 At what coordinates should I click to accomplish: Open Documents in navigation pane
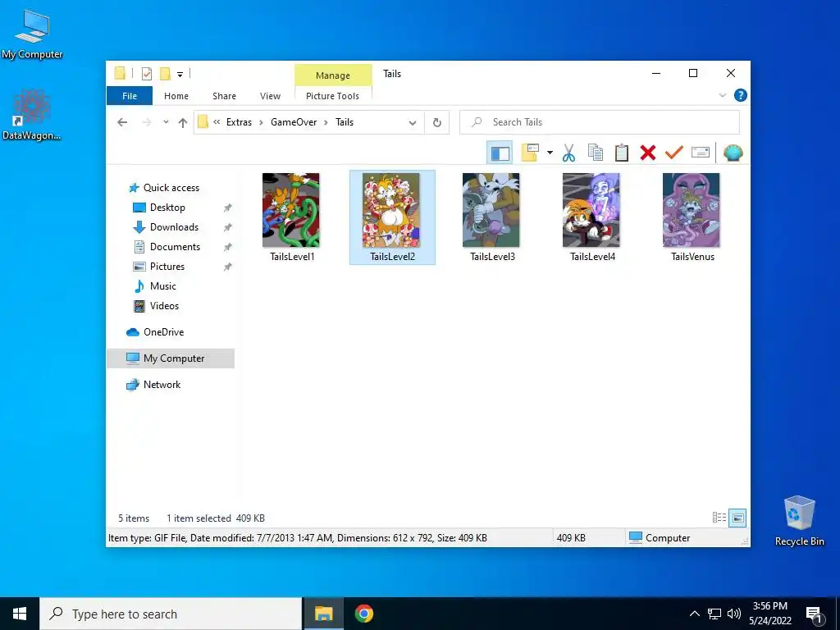coord(175,247)
